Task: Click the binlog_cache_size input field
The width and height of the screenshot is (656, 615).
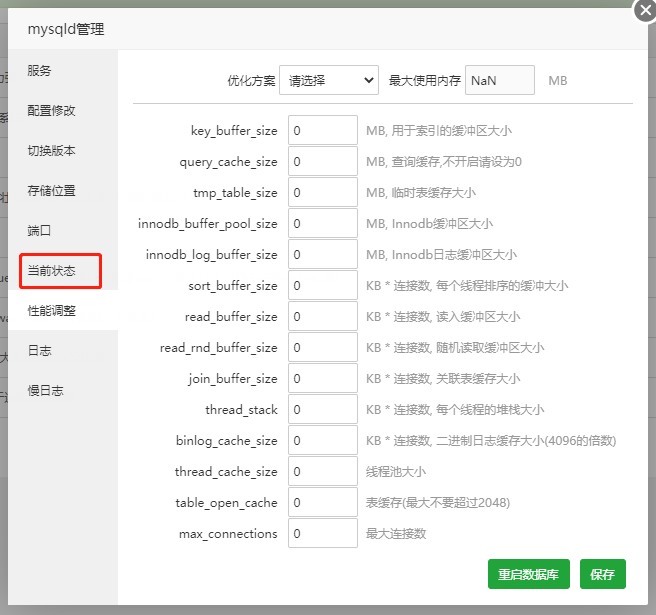Action: (x=323, y=440)
